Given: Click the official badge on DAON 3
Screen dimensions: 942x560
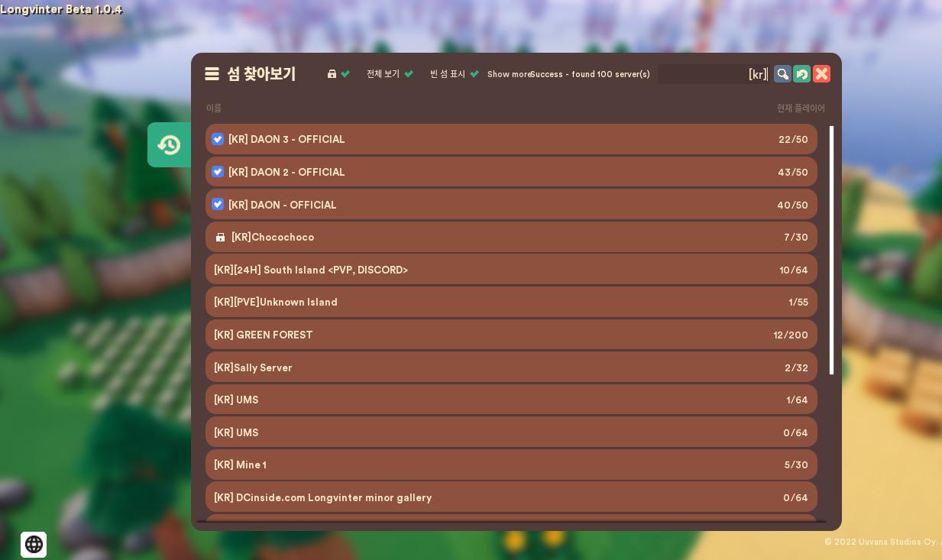Looking at the screenshot, I should 218,139.
